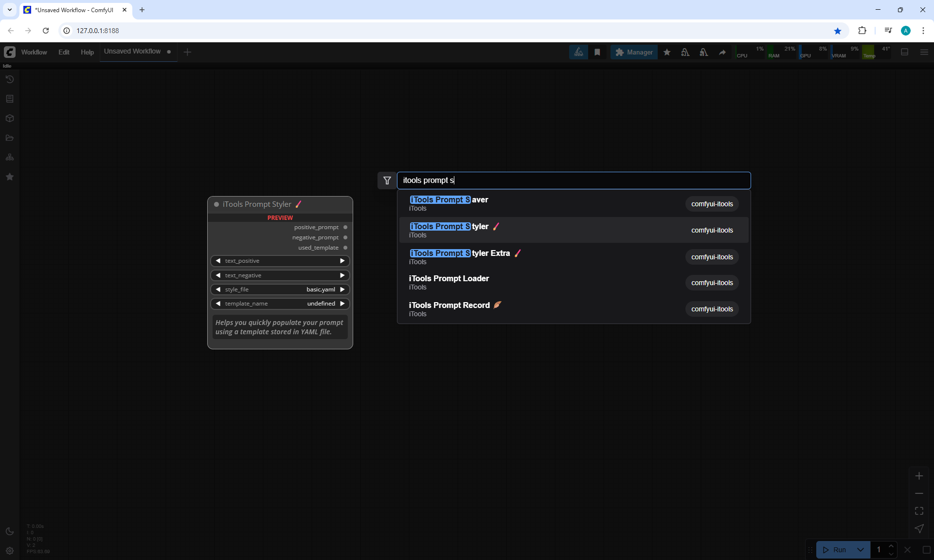Click next arrow on style_file basic.yaml
934x560 pixels.
pyautogui.click(x=342, y=289)
